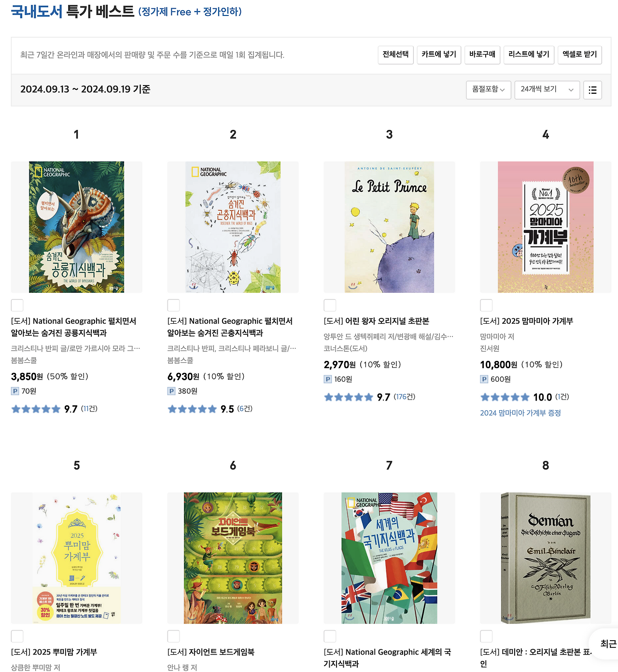This screenshot has height=672, width=618.
Task: Check the box for 어린 왕자 오리지널 초판본
Action: pyautogui.click(x=330, y=305)
